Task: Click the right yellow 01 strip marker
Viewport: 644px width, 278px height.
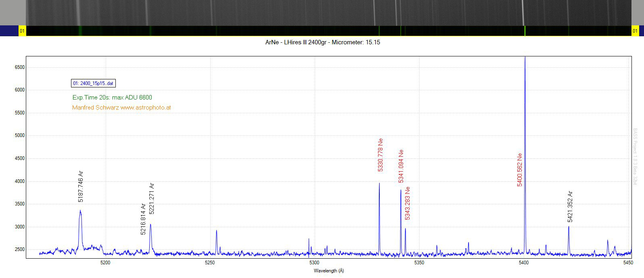Action: click(x=635, y=31)
